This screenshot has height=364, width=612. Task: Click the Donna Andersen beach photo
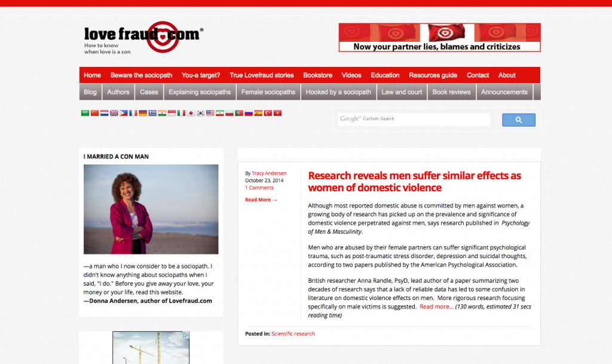click(x=151, y=209)
